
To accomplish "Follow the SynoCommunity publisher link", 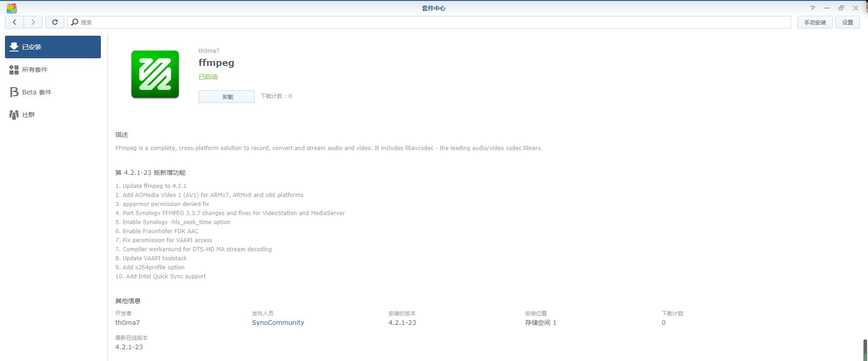I will pyautogui.click(x=278, y=323).
